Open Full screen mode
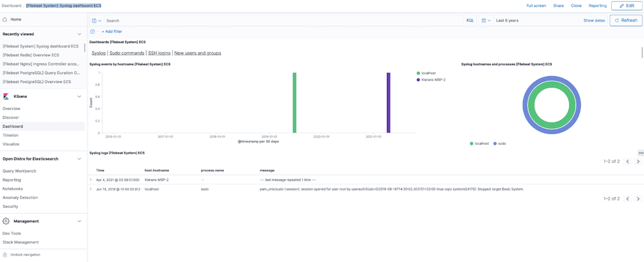This screenshot has height=262, width=644. click(x=536, y=6)
